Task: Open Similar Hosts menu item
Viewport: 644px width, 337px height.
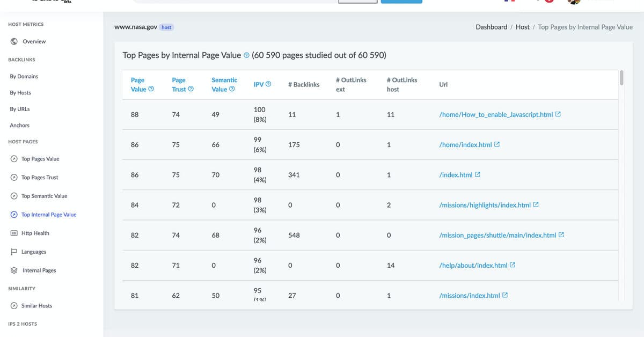Action: [x=37, y=306]
